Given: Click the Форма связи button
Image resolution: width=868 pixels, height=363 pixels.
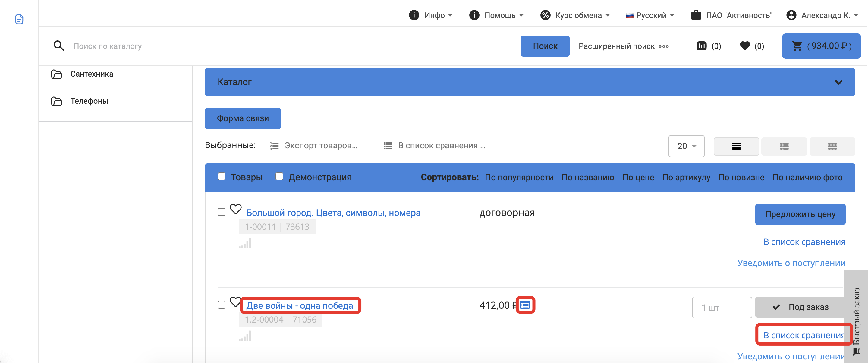Looking at the screenshot, I should tap(243, 118).
